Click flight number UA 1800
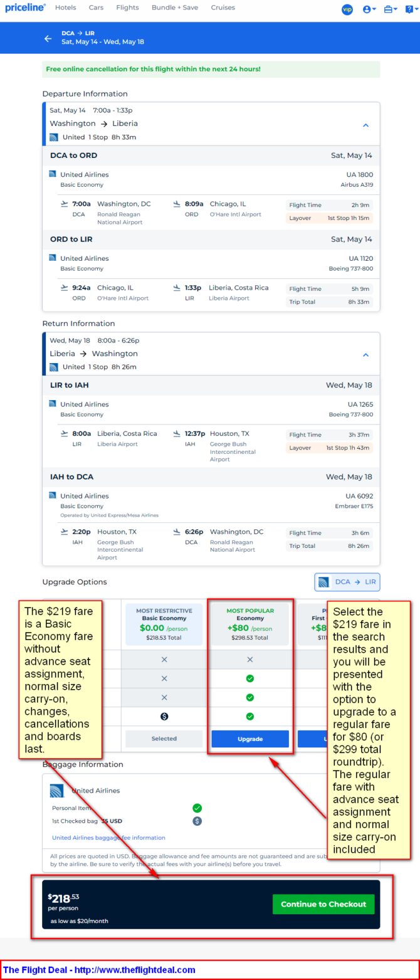Screen dimensions: 420x980 tap(360, 174)
